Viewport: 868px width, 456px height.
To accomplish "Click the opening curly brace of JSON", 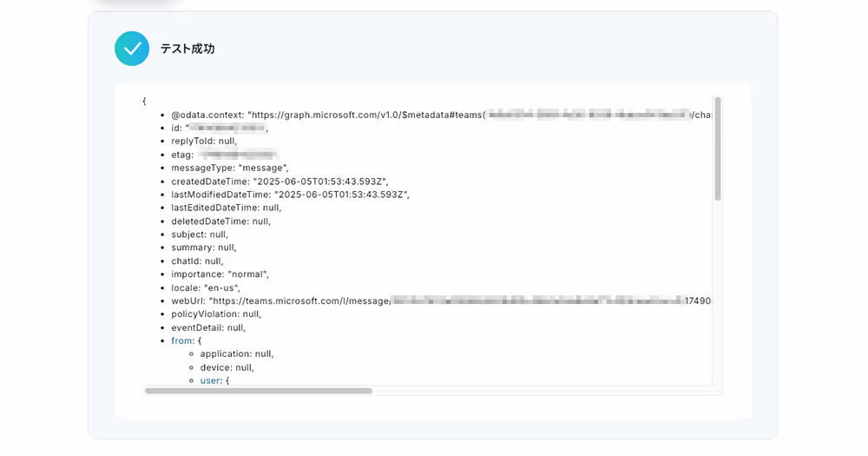I will [x=144, y=102].
